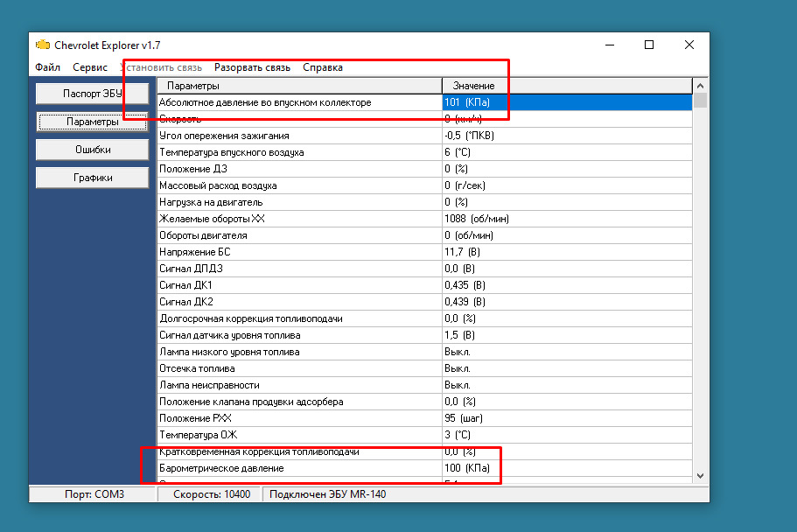
Task: Select the Температура ОЖ row
Action: [x=424, y=435]
